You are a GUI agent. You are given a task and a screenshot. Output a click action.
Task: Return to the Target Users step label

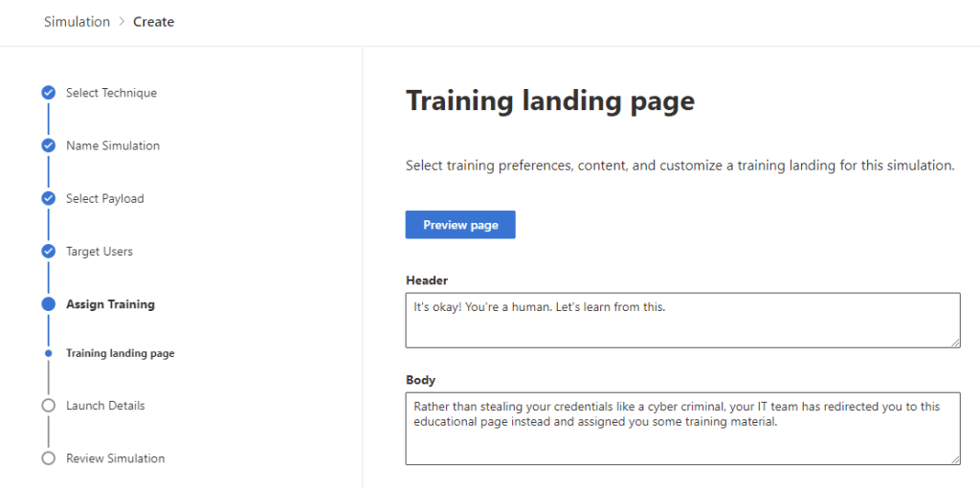(x=100, y=252)
